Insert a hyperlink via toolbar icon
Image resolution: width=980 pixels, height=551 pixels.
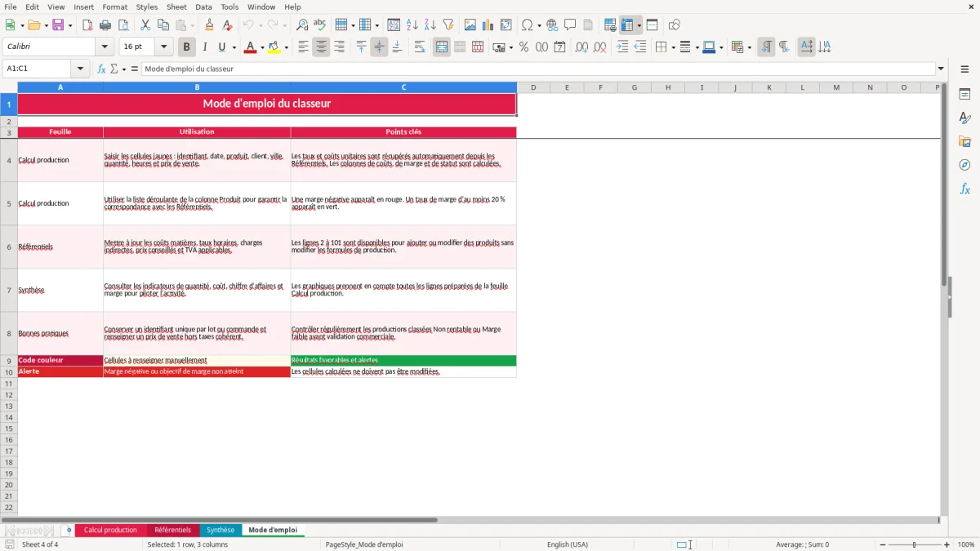[x=552, y=25]
